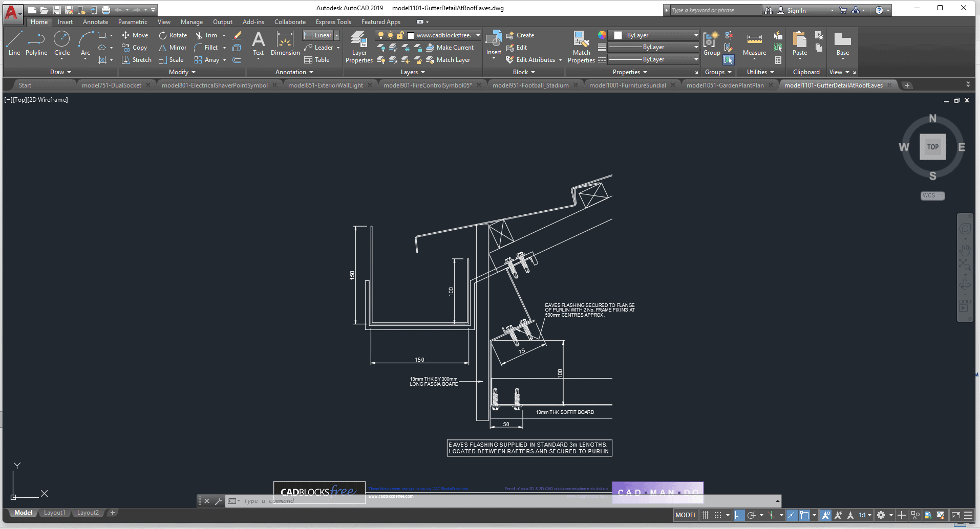Click the layer color swatch square

[411, 35]
